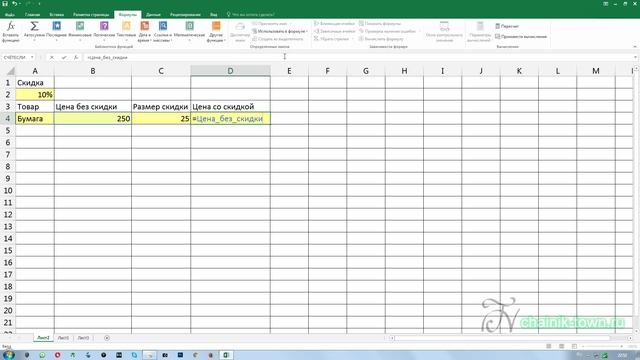
Task: Open the Windows Start menu
Action: (x=8, y=355)
